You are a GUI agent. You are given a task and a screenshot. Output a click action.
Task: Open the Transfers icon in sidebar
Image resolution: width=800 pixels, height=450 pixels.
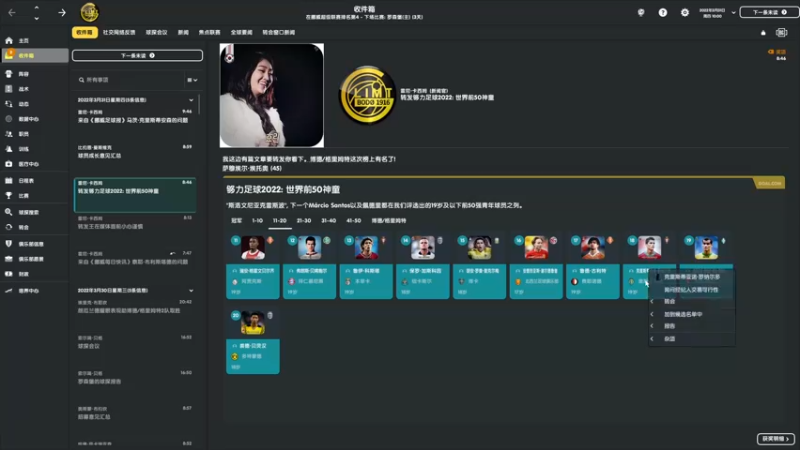click(x=9, y=227)
